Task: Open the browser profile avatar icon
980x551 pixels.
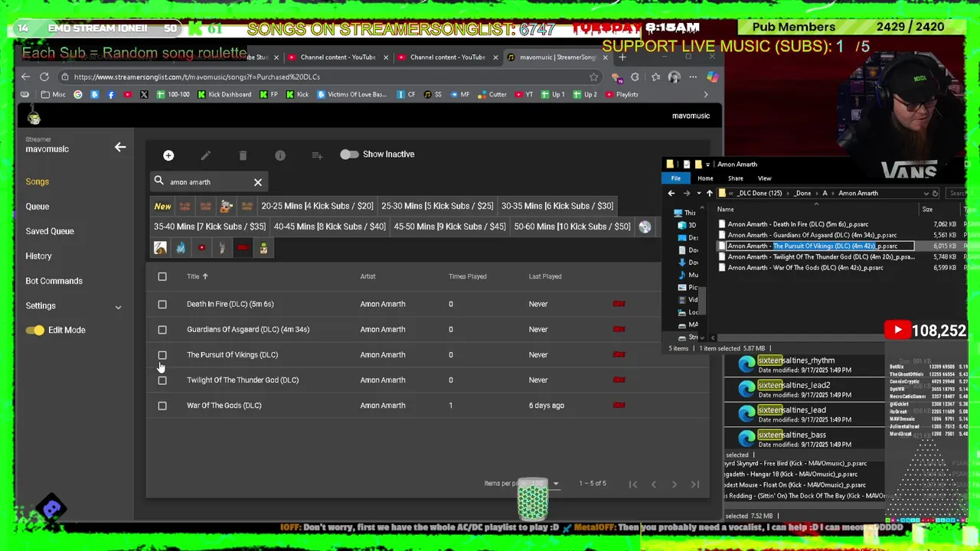Action: tap(674, 77)
